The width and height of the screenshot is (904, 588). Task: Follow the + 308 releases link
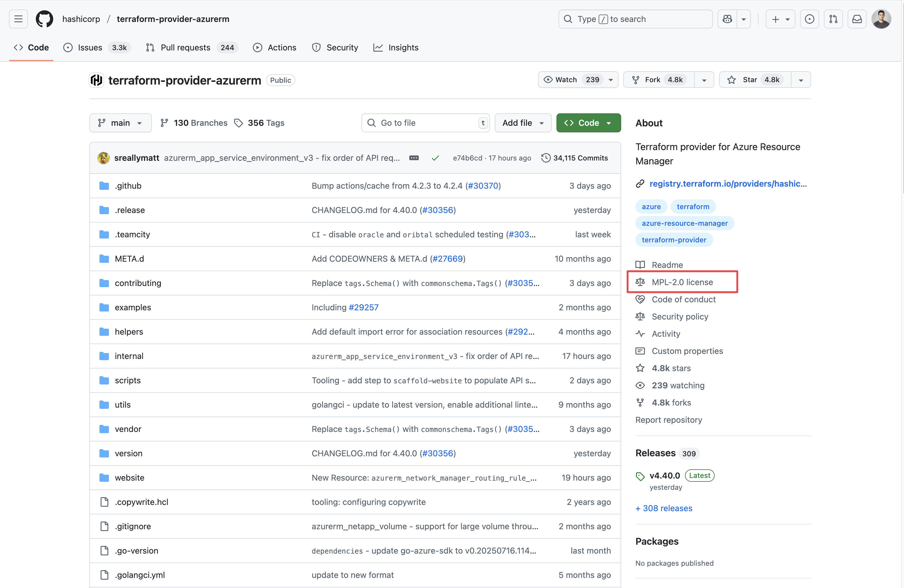pos(663,508)
